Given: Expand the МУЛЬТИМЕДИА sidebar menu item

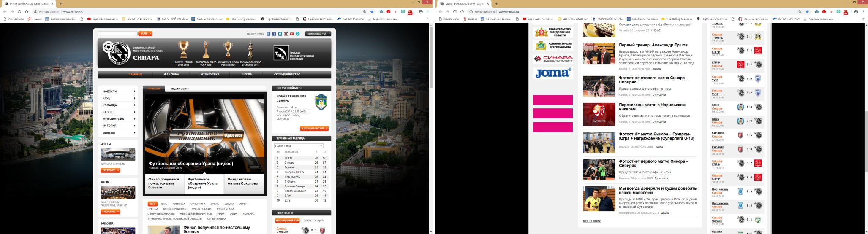Looking at the screenshot, I should tap(119, 119).
